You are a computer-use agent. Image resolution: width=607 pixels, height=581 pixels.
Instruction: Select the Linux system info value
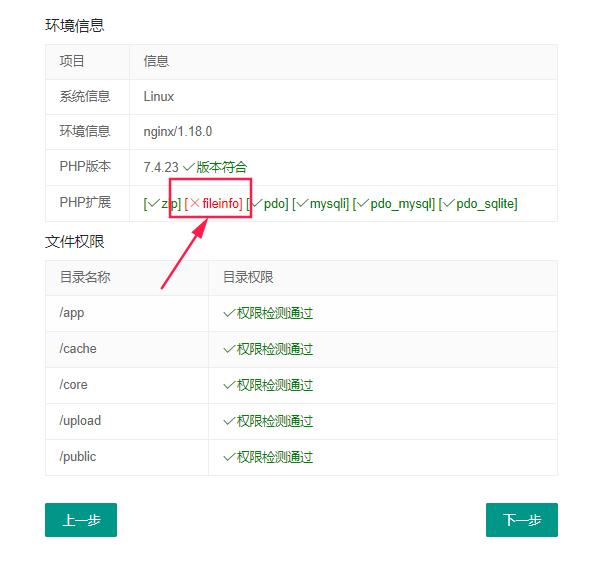coord(158,97)
